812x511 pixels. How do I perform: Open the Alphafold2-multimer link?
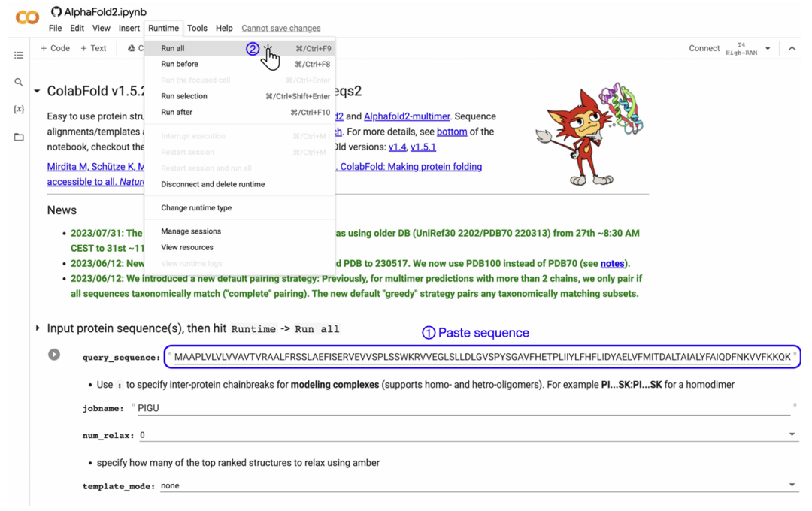click(x=407, y=116)
